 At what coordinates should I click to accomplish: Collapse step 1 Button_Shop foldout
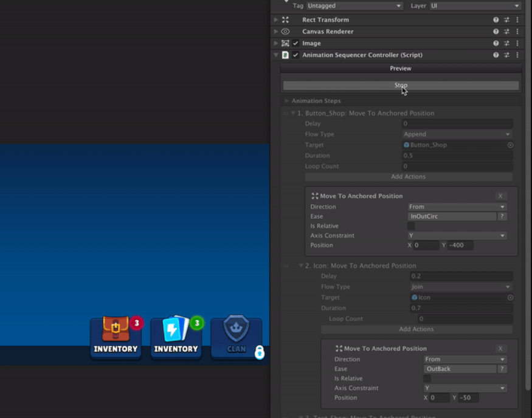(293, 113)
